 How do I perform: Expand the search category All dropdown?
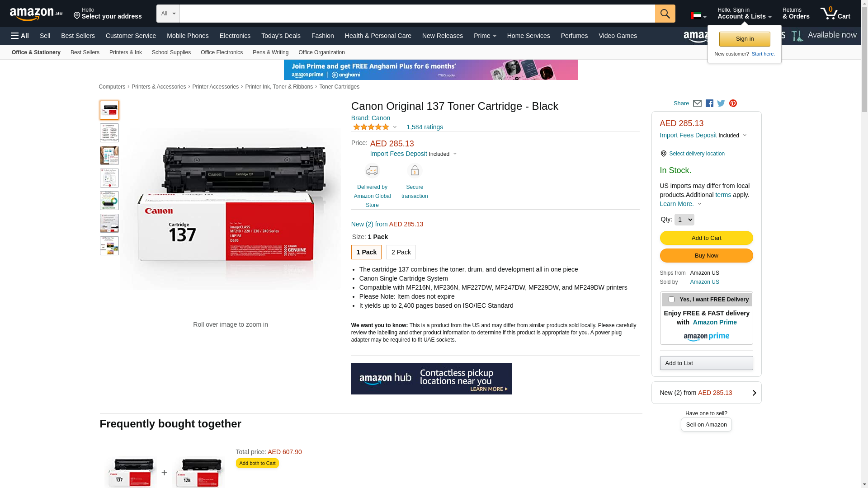[x=168, y=14]
